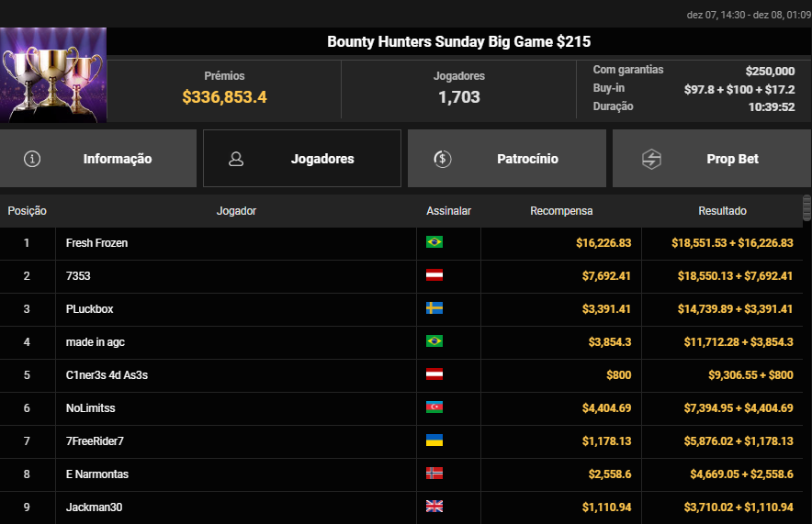Viewport: 812px width, 524px height.
Task: Click the Ukraine flag for 7FreeRider7
Action: [x=434, y=440]
